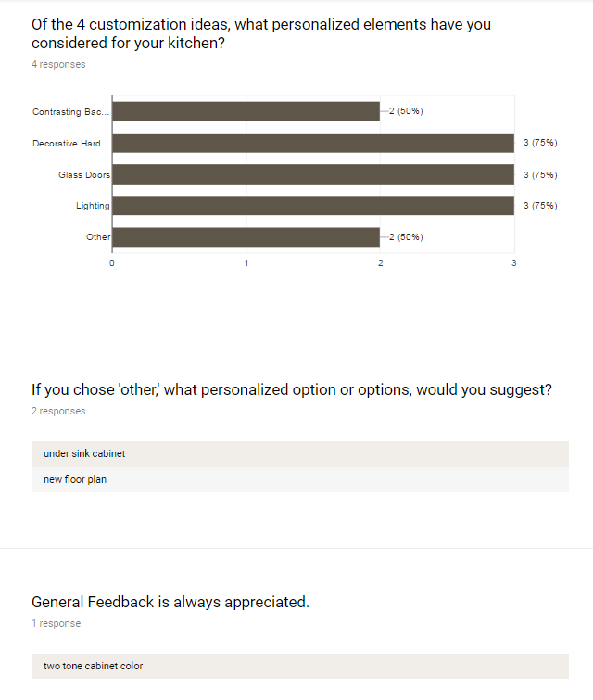Click the '2 responses' count text
This screenshot has height=700, width=593.
tap(58, 411)
